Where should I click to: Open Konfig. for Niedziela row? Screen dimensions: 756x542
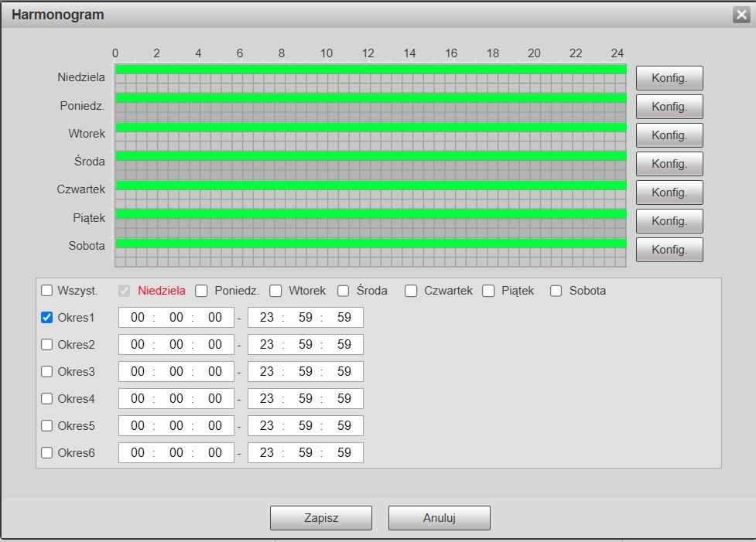[x=669, y=78]
